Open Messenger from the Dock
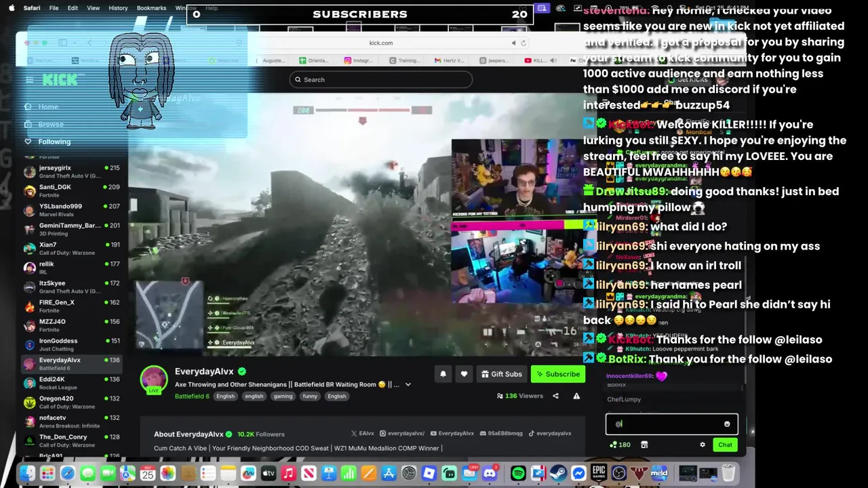868x488 pixels. [x=578, y=473]
